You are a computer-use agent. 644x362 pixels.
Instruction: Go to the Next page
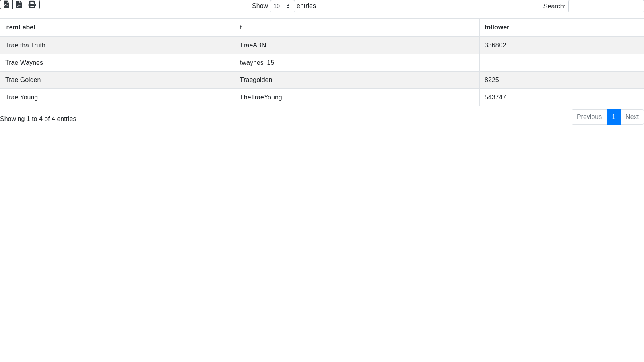click(632, 117)
